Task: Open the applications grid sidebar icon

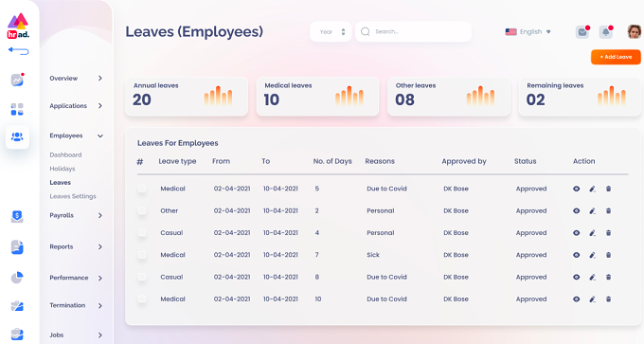Action: coord(17,109)
